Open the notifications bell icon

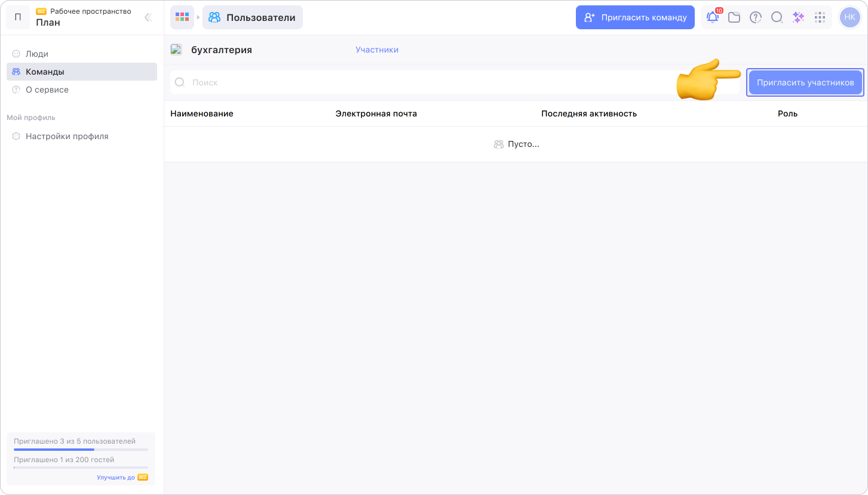712,17
